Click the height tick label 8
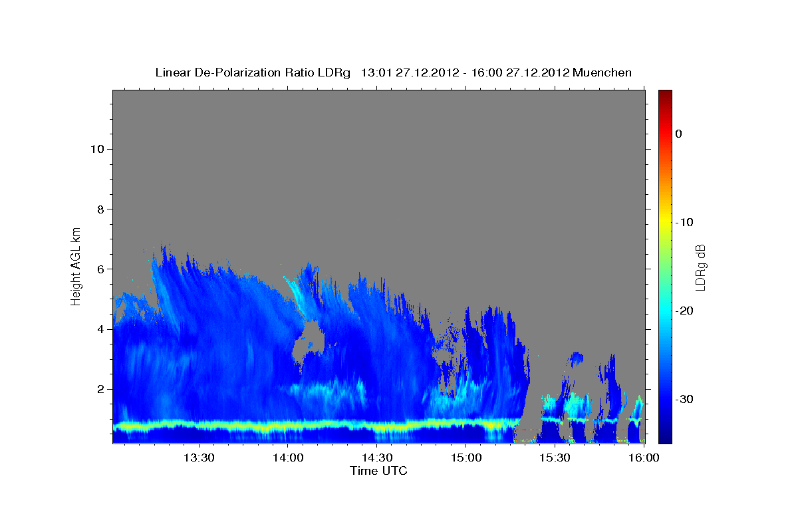The image size is (798, 532). [99, 209]
